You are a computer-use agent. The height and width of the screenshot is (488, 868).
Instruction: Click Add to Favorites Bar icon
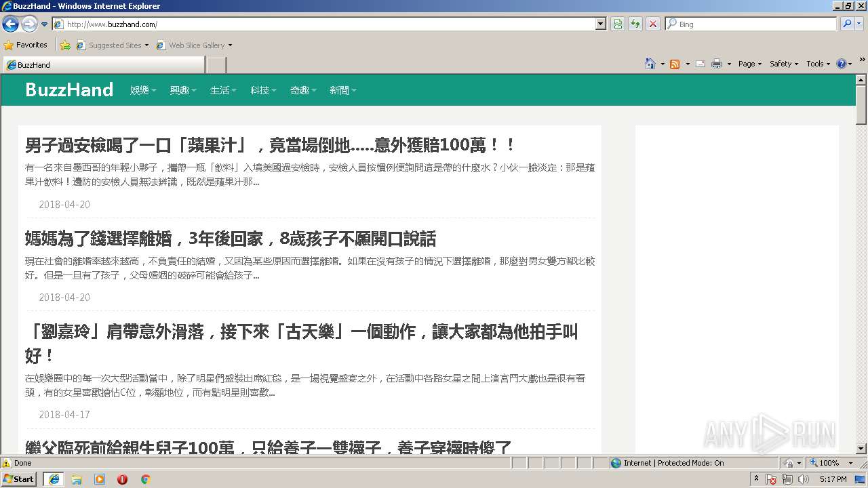click(x=65, y=45)
